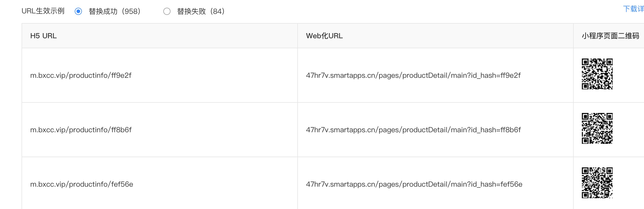The width and height of the screenshot is (644, 209).
Task: Click Web URL ending id_hash=ff9e2f
Action: [x=413, y=75]
